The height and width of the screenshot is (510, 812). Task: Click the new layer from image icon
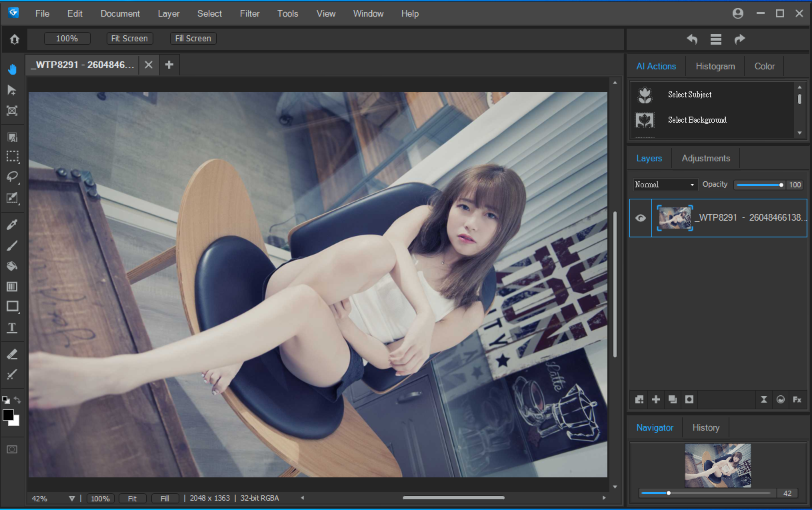(x=639, y=399)
